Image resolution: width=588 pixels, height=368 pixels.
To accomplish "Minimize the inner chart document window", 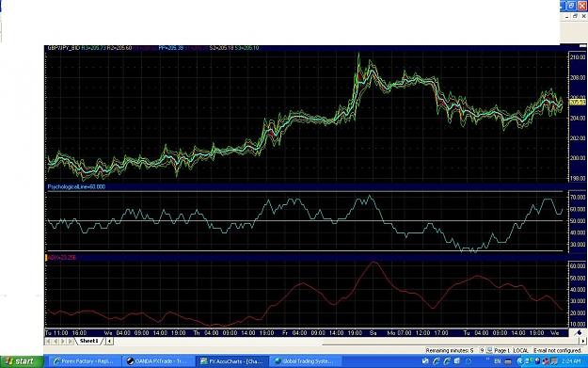I will pos(567,17).
